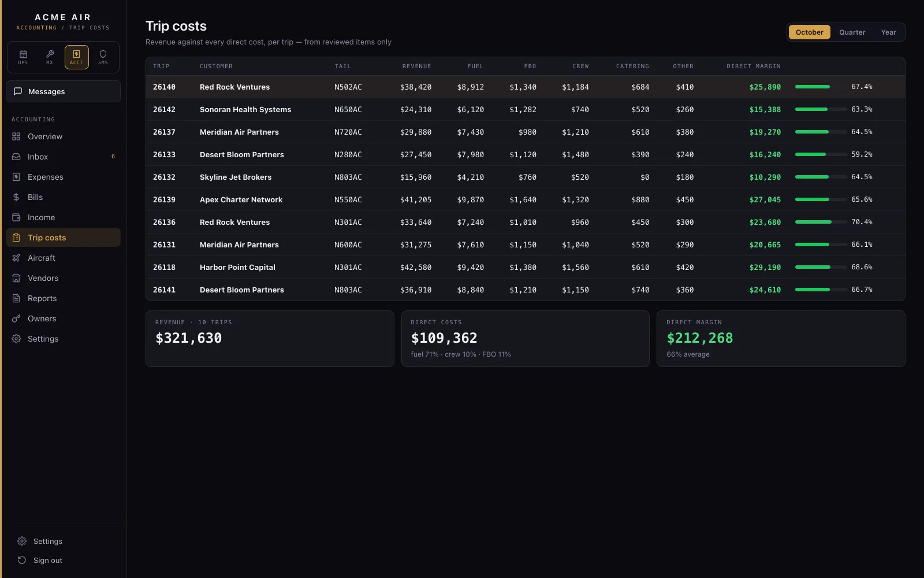Click the Sign out arrow icon

point(22,560)
